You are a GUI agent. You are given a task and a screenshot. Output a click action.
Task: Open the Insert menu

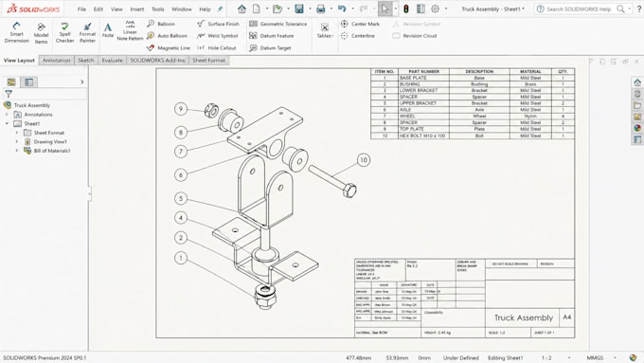[x=136, y=9]
